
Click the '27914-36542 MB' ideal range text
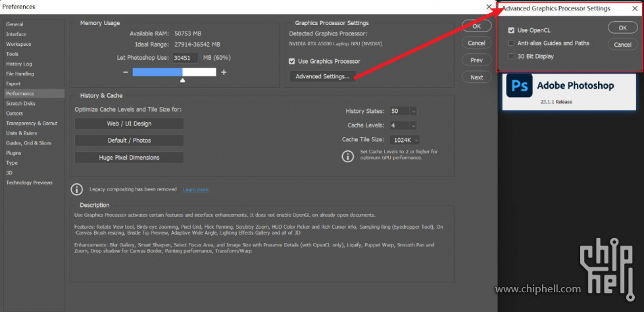click(197, 44)
